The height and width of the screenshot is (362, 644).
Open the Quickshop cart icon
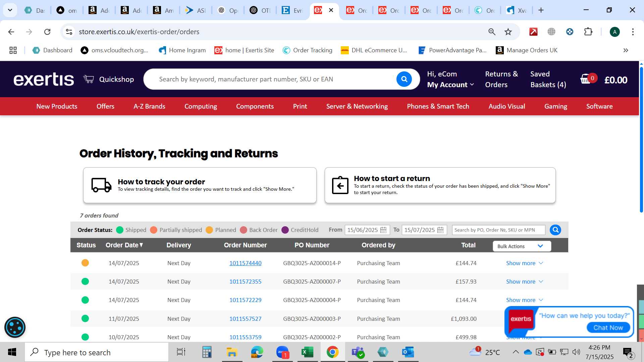point(89,79)
